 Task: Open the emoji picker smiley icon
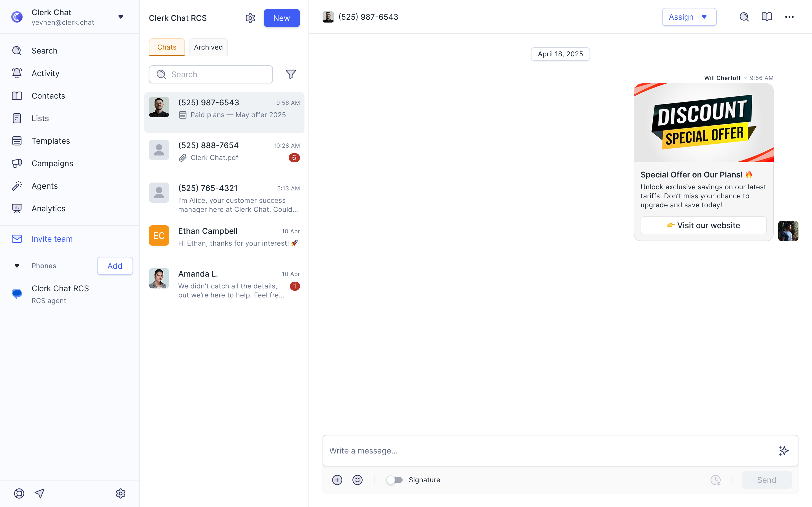(x=357, y=480)
